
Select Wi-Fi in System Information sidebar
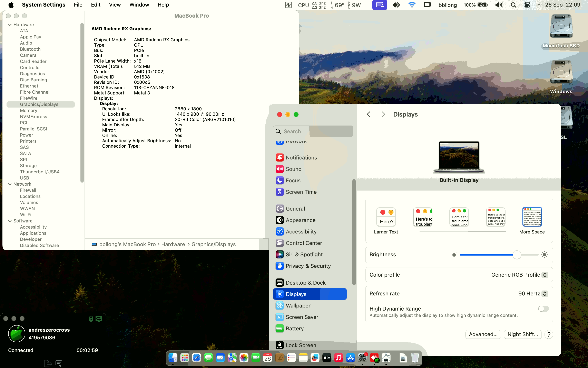(26, 215)
